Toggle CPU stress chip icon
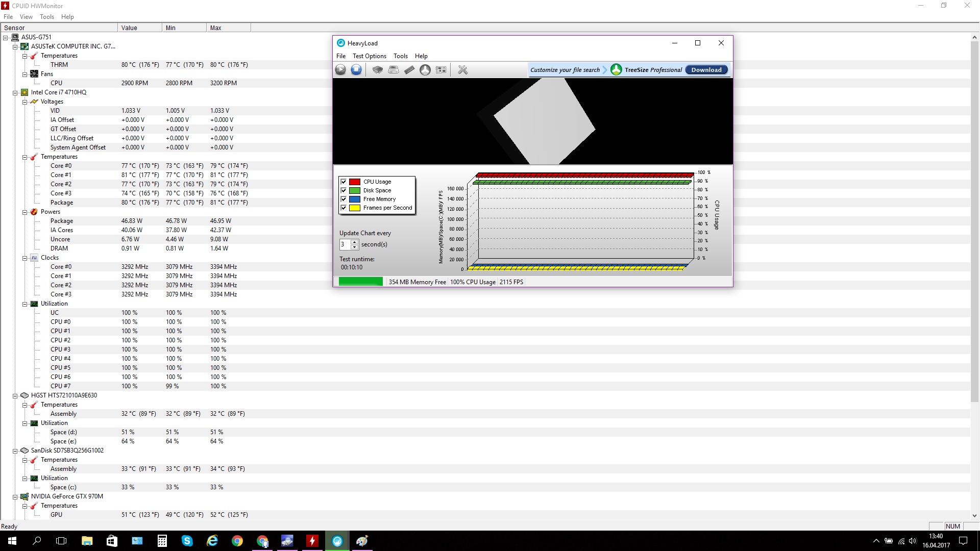This screenshot has width=980, height=551. pyautogui.click(x=377, y=70)
